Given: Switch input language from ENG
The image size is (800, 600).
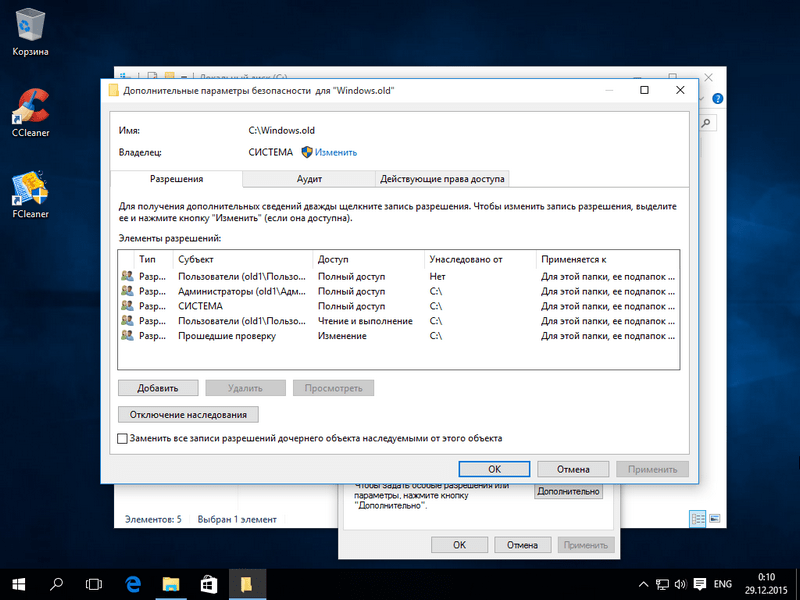Looking at the screenshot, I should (x=721, y=583).
